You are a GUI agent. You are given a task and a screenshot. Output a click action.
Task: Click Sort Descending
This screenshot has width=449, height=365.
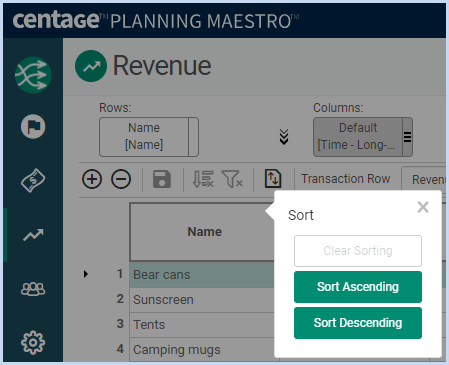[358, 323]
